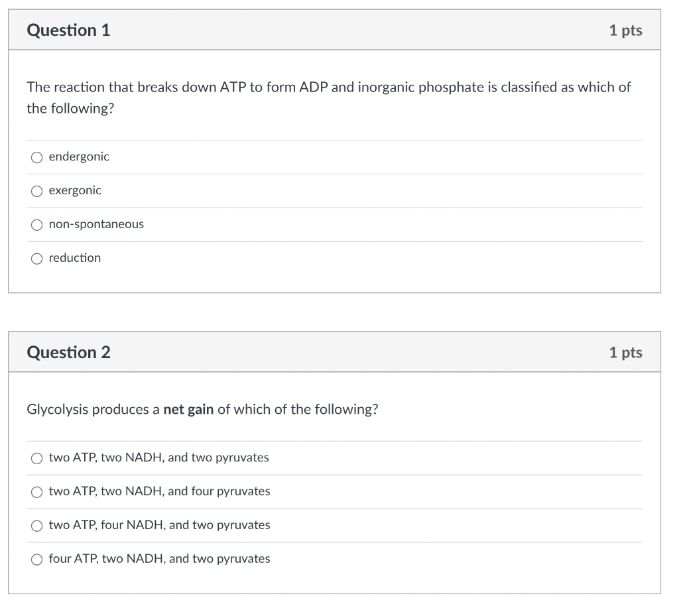Click the Question 1 '1 pts' label
The width and height of the screenshot is (679, 616).
point(625,31)
